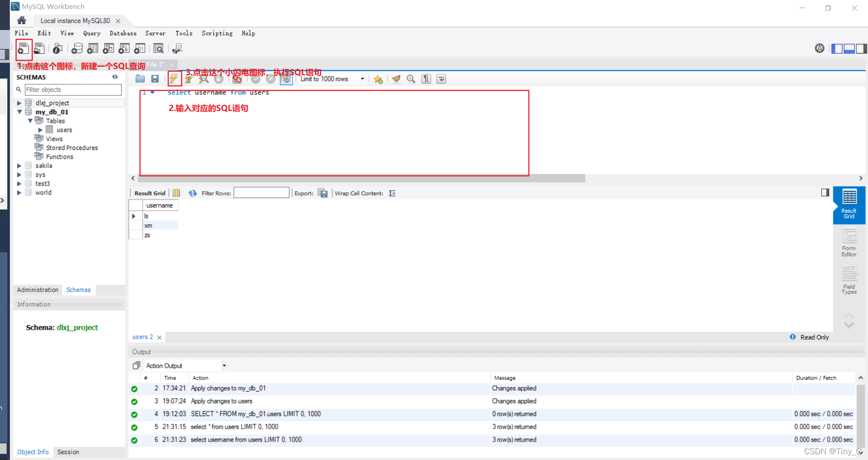868x460 pixels.
Task: Open the Database menu
Action: [x=123, y=33]
